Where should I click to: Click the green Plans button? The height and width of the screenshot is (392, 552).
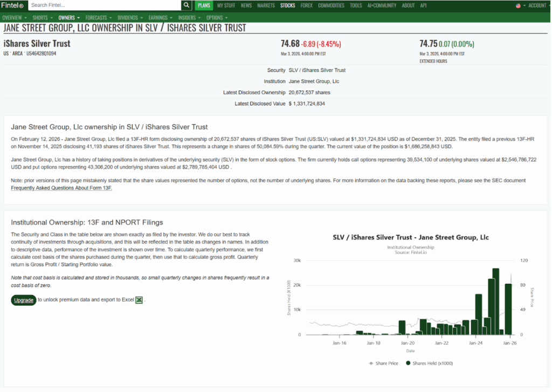click(x=204, y=5)
